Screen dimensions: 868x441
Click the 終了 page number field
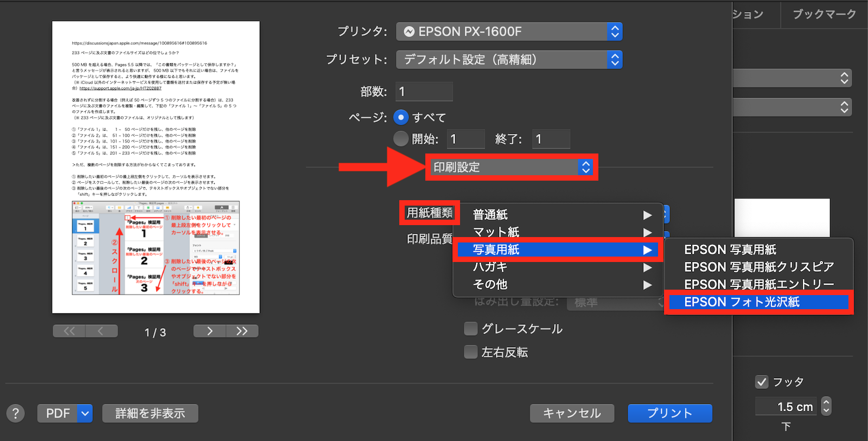(x=551, y=139)
